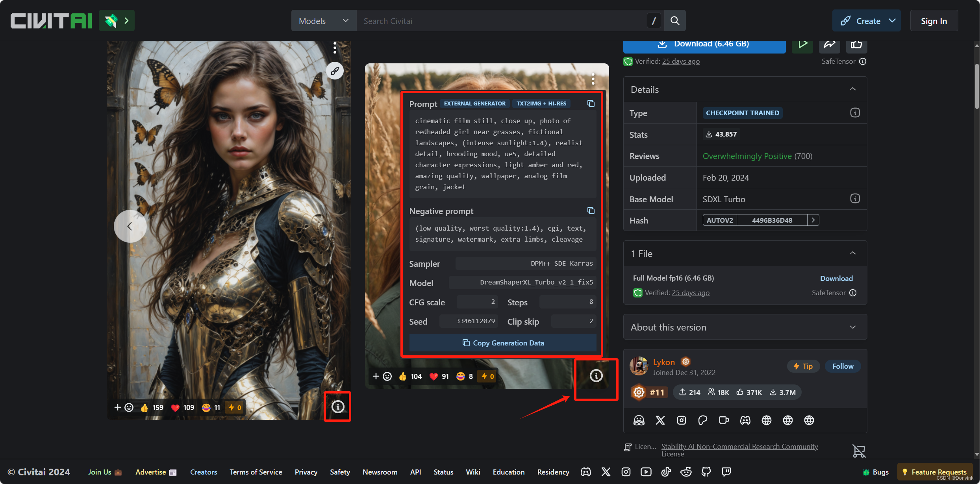Click the GitHub icon in the footer
The image size is (980, 484).
(706, 472)
